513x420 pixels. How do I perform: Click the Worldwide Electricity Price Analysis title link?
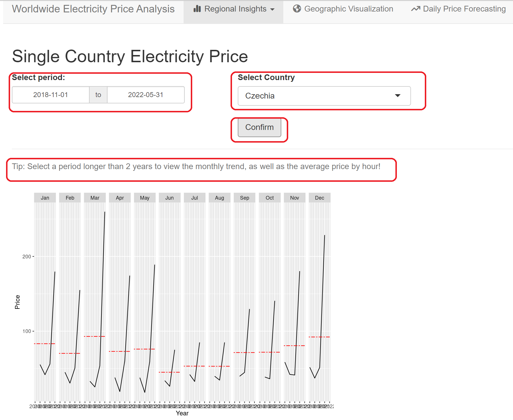point(93,9)
